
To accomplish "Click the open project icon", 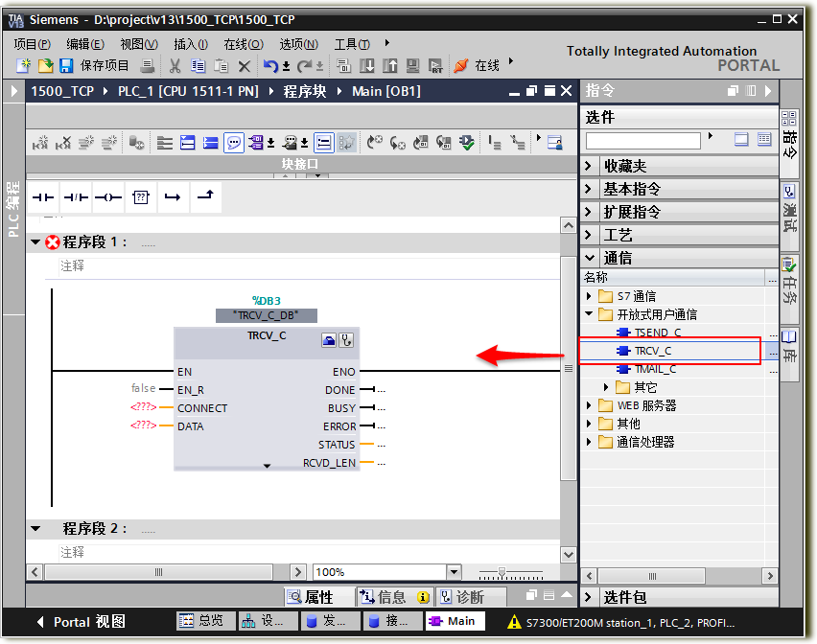I will coord(45,65).
